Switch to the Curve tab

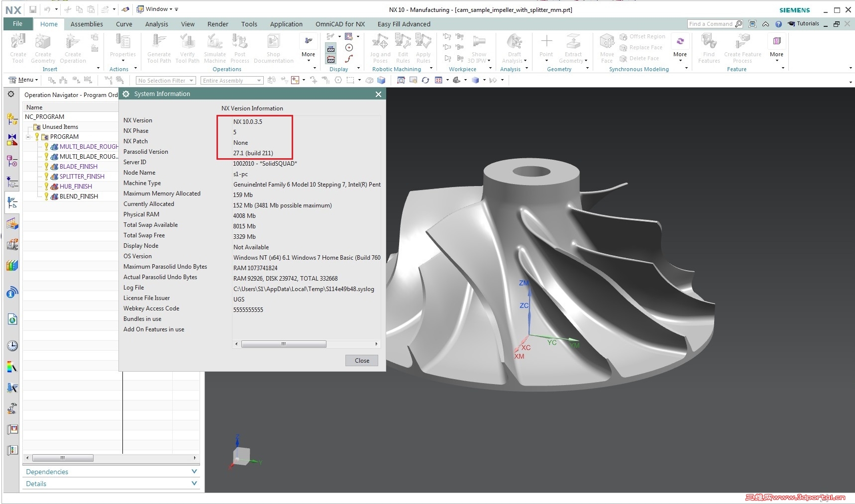(124, 24)
